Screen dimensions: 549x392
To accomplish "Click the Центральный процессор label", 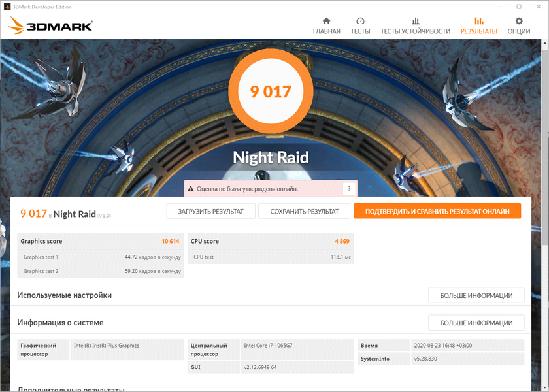I will pyautogui.click(x=214, y=350).
